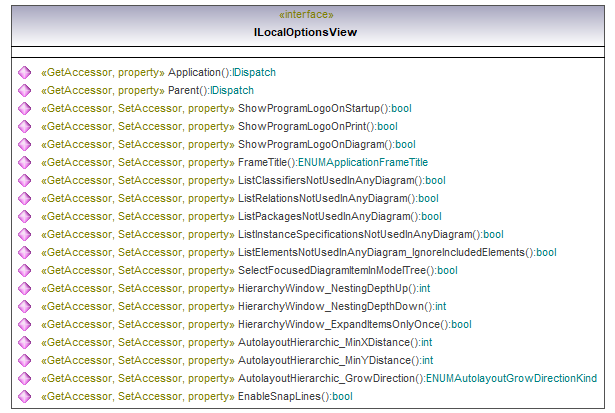The image size is (615, 413).
Task: Click the bool type of EnableSnapLines
Action: click(342, 397)
